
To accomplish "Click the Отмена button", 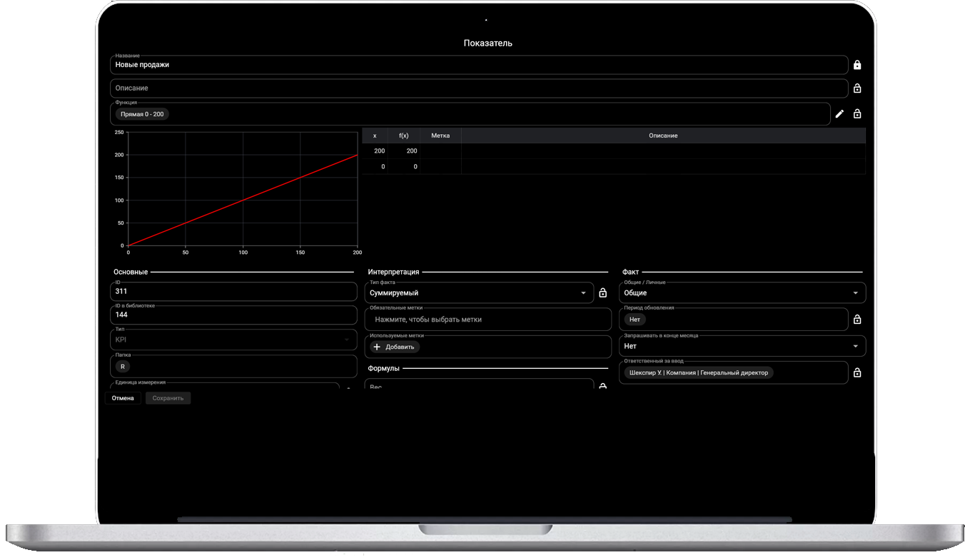I will point(123,398).
